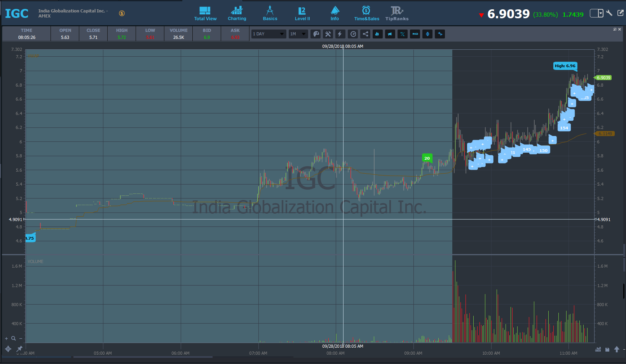Open the Time&Sales tab
Viewport: 626px width, 364px height.
366,13
